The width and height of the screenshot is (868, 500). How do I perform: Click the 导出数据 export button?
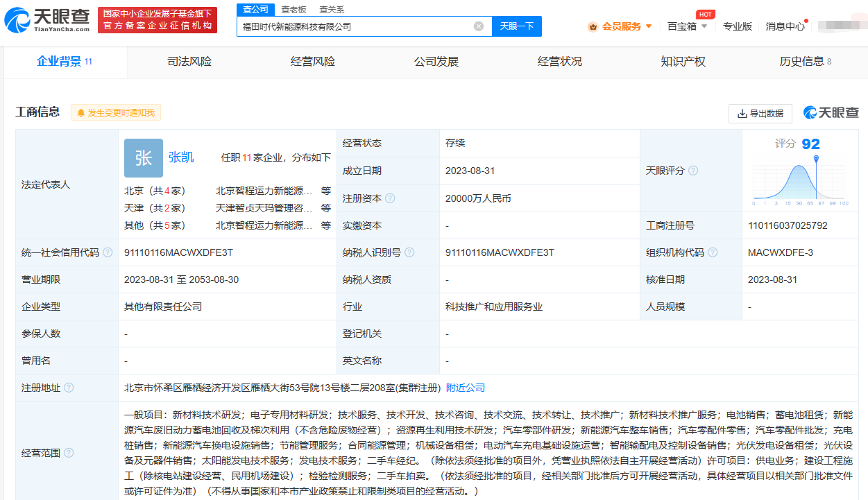click(760, 113)
